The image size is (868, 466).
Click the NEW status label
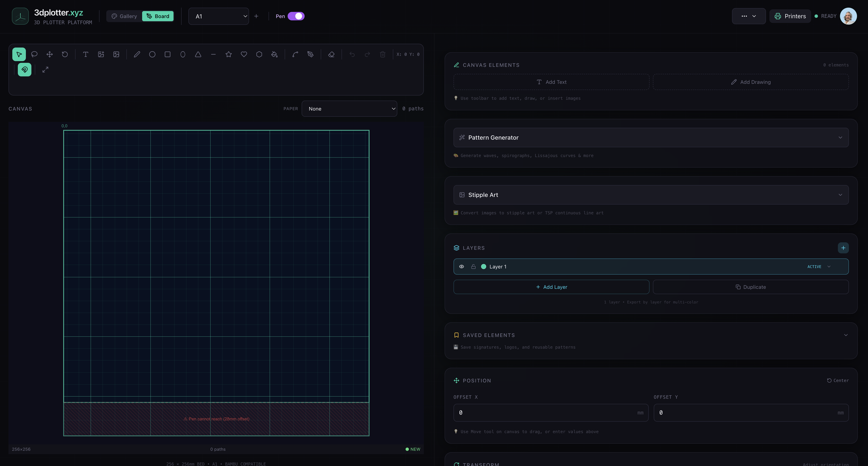(413, 449)
